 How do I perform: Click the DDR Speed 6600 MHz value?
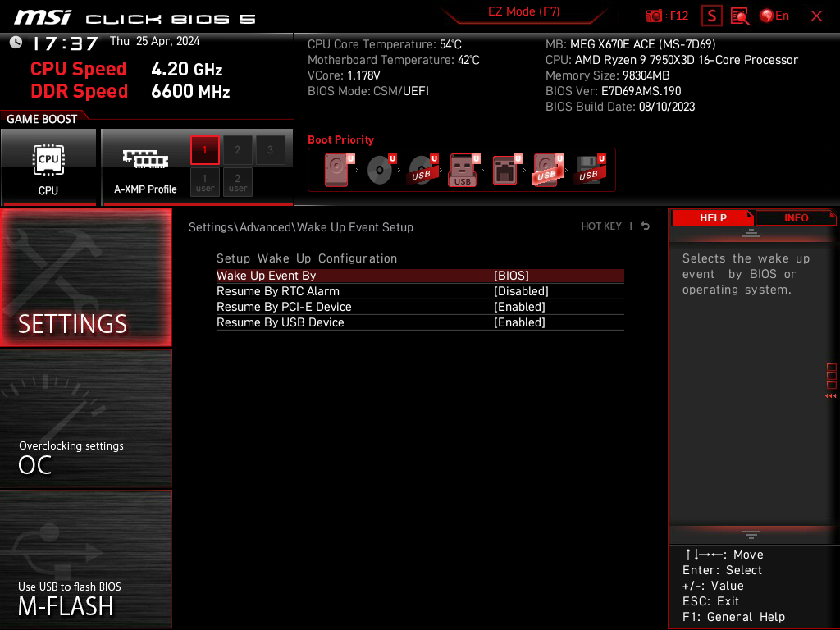190,91
